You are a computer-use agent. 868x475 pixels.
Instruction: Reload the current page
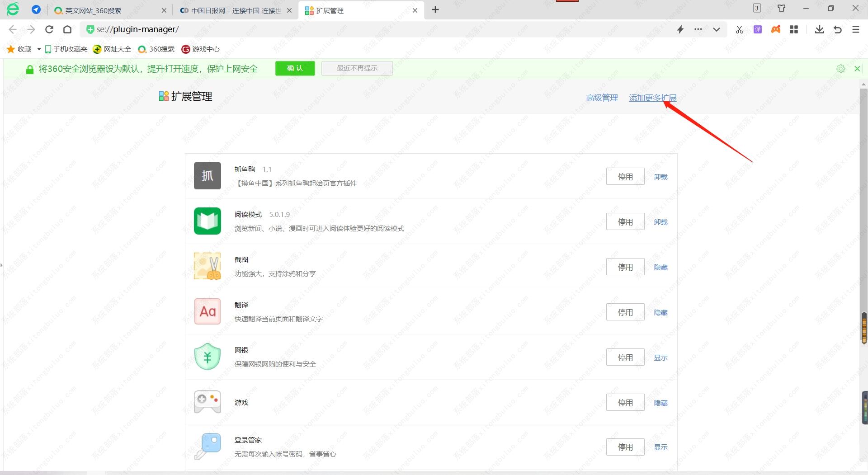click(x=49, y=30)
